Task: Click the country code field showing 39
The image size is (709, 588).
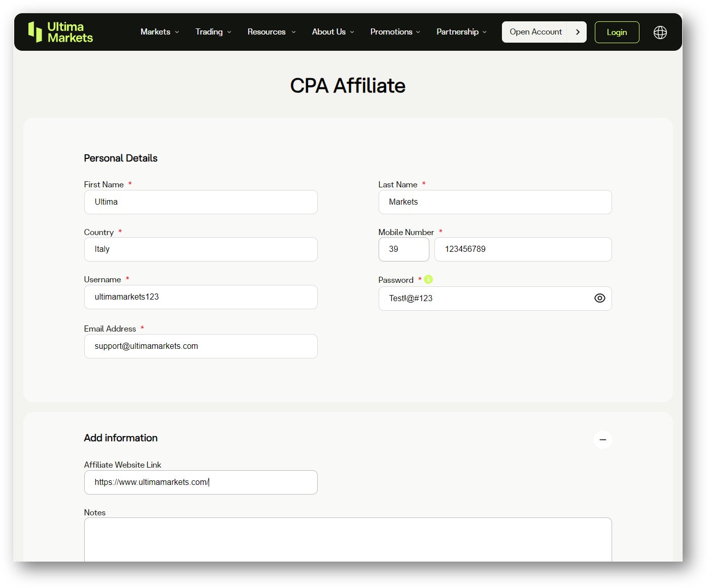Action: pos(404,249)
